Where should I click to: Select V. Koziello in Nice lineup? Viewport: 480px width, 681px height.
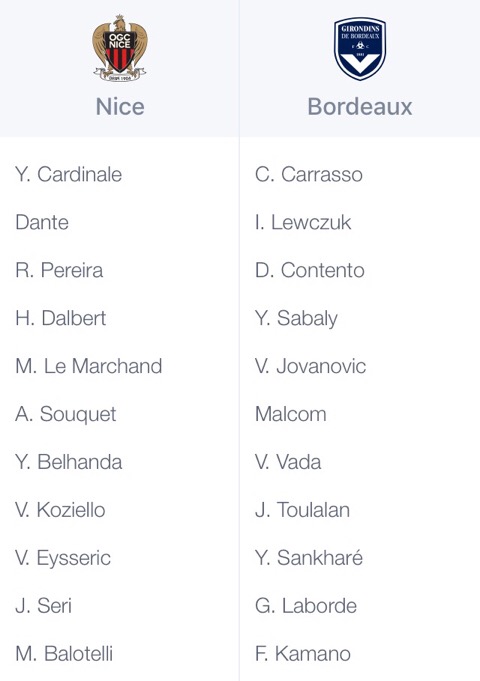pos(60,510)
